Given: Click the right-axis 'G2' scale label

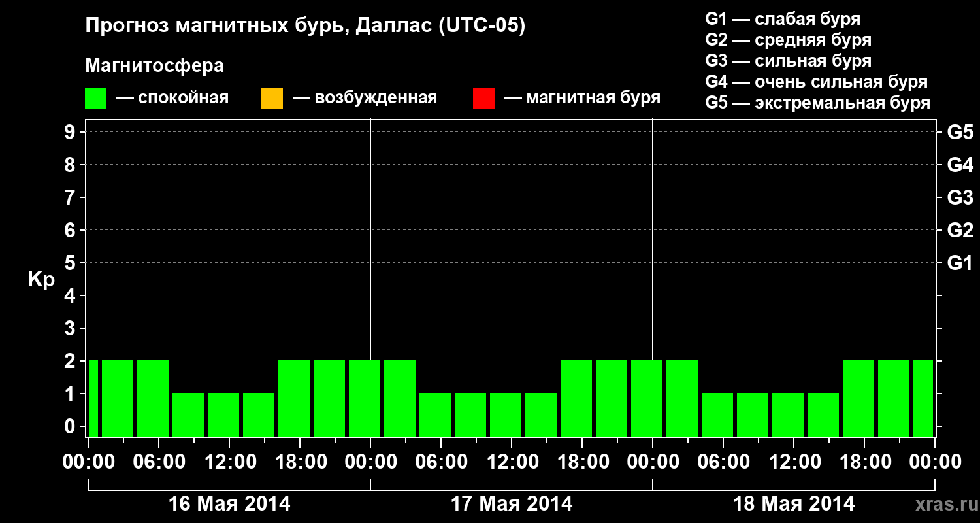Looking at the screenshot, I should tap(960, 230).
